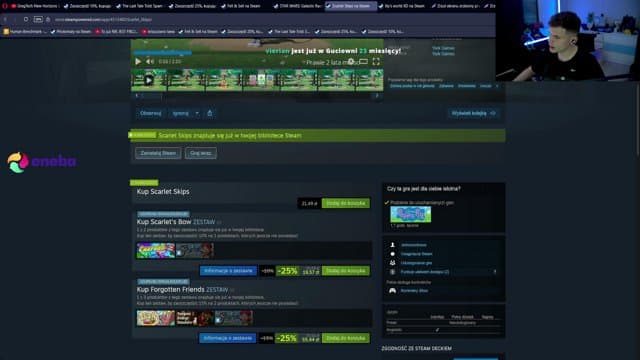The height and width of the screenshot is (360, 640).
Task: Switch to the Scarlet Skips na Steam tab
Action: (x=351, y=6)
